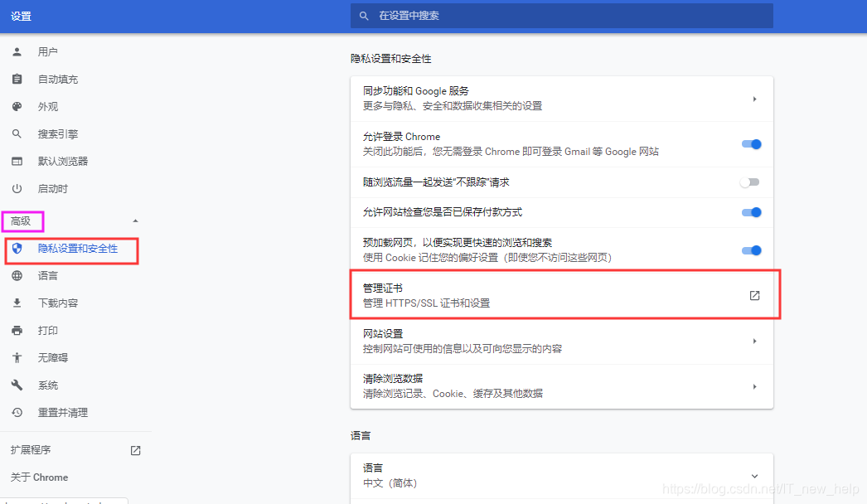The width and height of the screenshot is (867, 504).
Task: Click the 搜索引擎 magnifier icon
Action: click(x=18, y=133)
